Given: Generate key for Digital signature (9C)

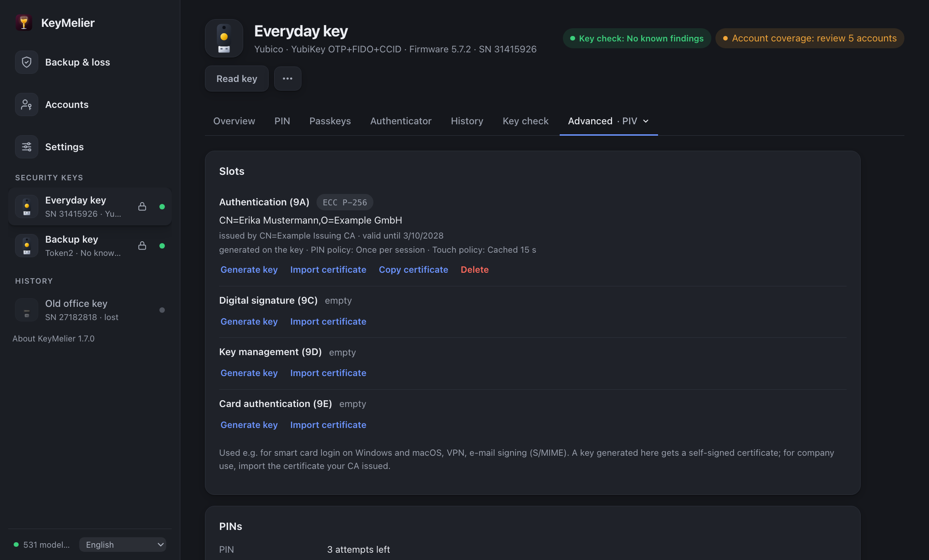Looking at the screenshot, I should pyautogui.click(x=249, y=321).
